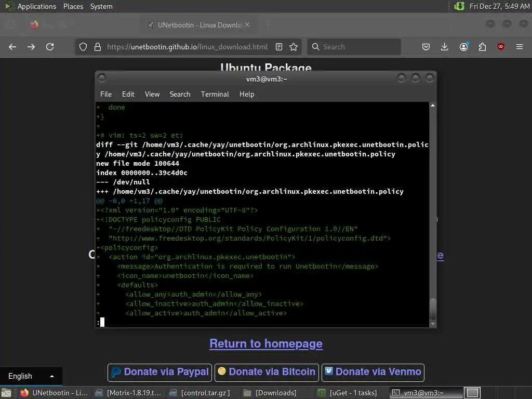Reload the UNetbootin page
Screen dimensions: 532x399
coord(50,47)
